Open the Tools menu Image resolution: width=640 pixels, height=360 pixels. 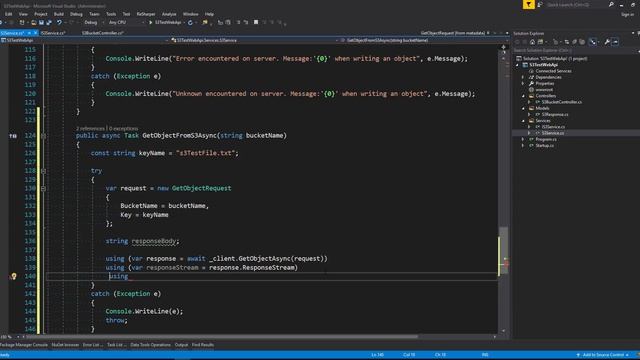111,14
